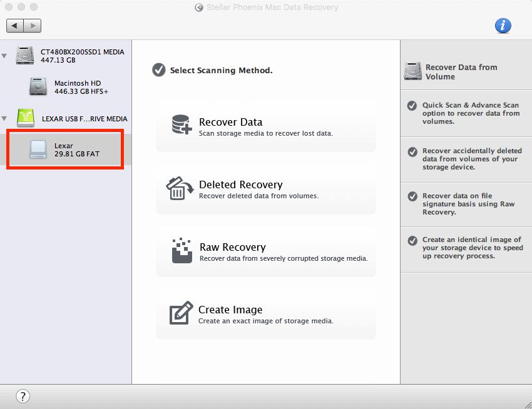Click the CT480BX200SSD1 MEDIA 447.13 GB text
Viewport: 532px width, 409px height.
coord(82,56)
